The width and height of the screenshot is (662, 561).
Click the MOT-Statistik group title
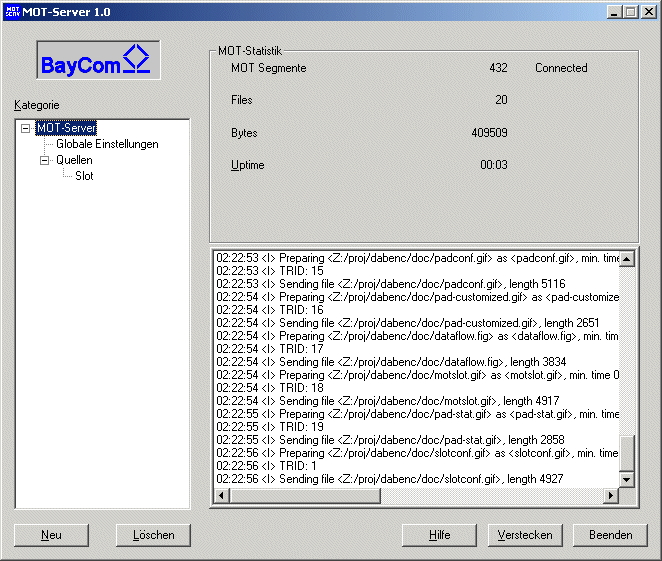pos(250,51)
